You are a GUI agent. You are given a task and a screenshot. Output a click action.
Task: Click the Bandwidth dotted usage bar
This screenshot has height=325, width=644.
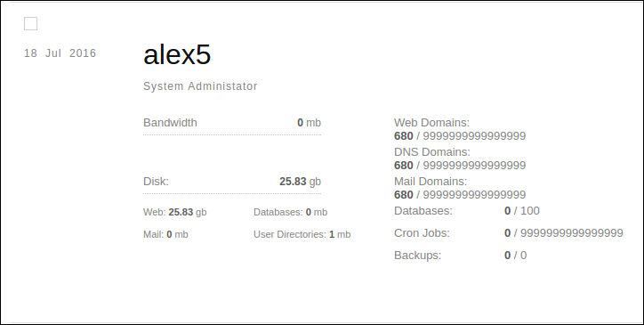pyautogui.click(x=232, y=134)
